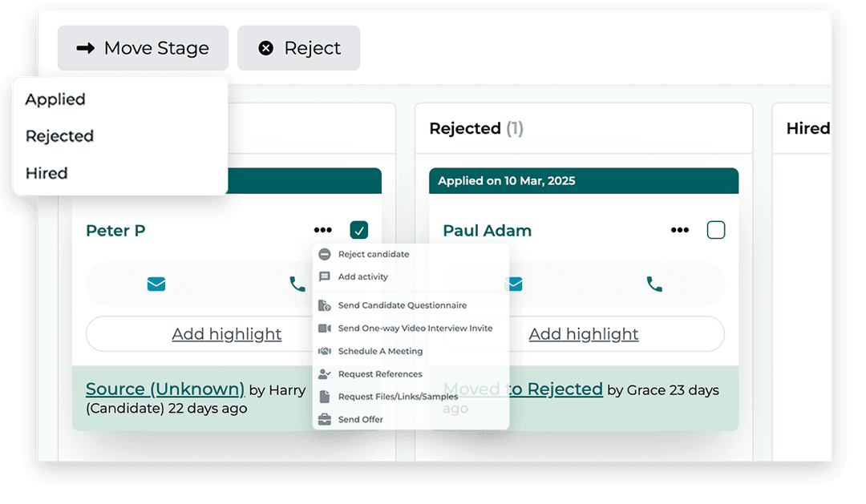Choose Hired from the stage list
The width and height of the screenshot is (866, 504).
point(47,173)
